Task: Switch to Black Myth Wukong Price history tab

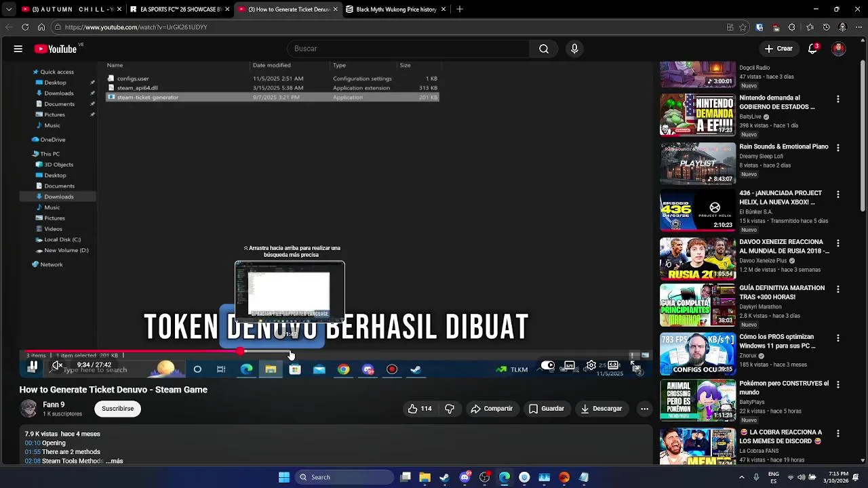Action: [396, 9]
